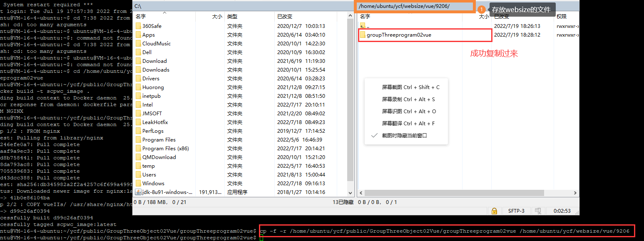Select the temp folder icon
Image resolution: width=644 pixels, height=241 pixels.
[138, 166]
